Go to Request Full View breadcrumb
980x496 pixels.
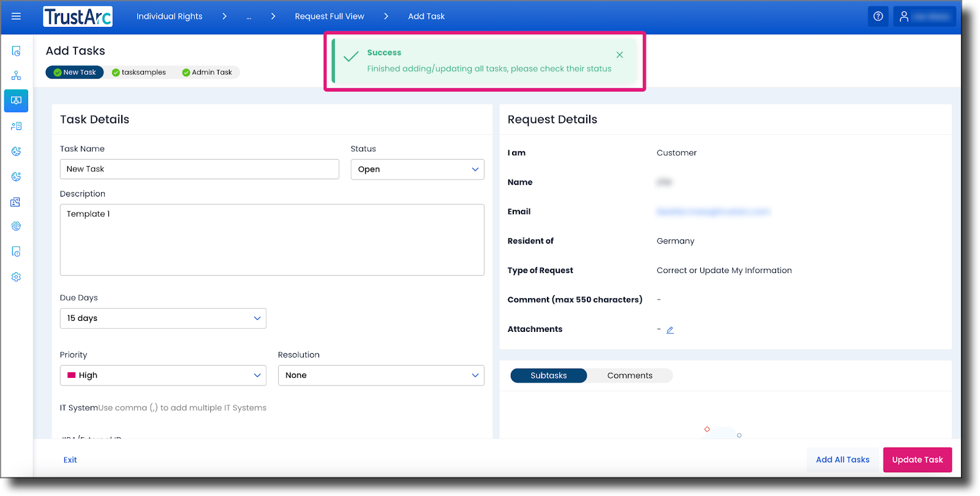(x=330, y=17)
